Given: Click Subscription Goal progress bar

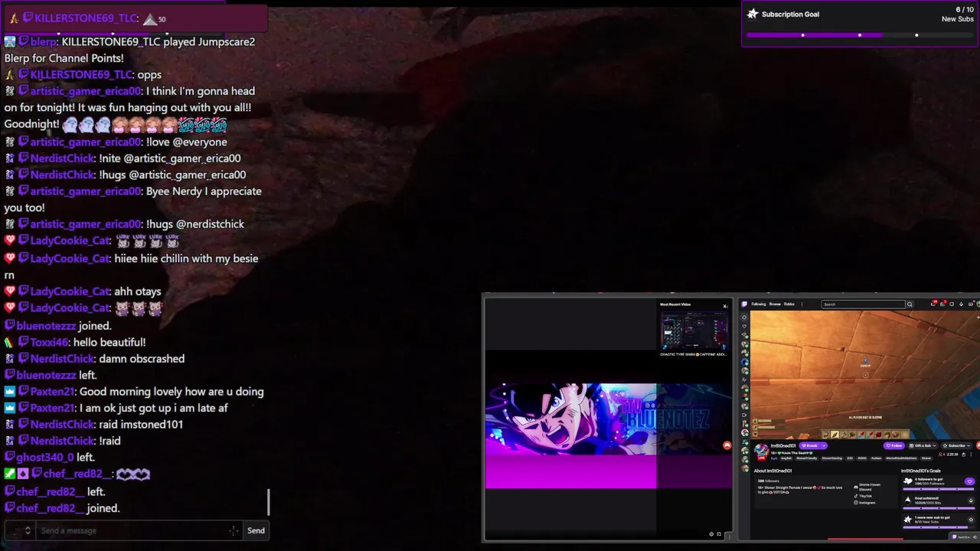Looking at the screenshot, I should pyautogui.click(x=860, y=34).
